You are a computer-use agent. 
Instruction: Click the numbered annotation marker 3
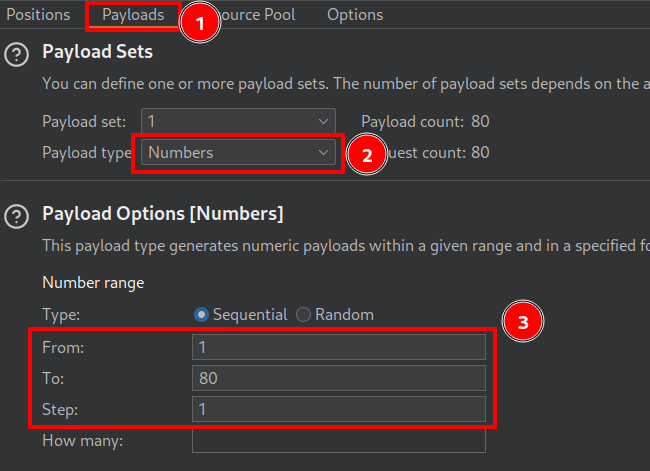[x=521, y=323]
